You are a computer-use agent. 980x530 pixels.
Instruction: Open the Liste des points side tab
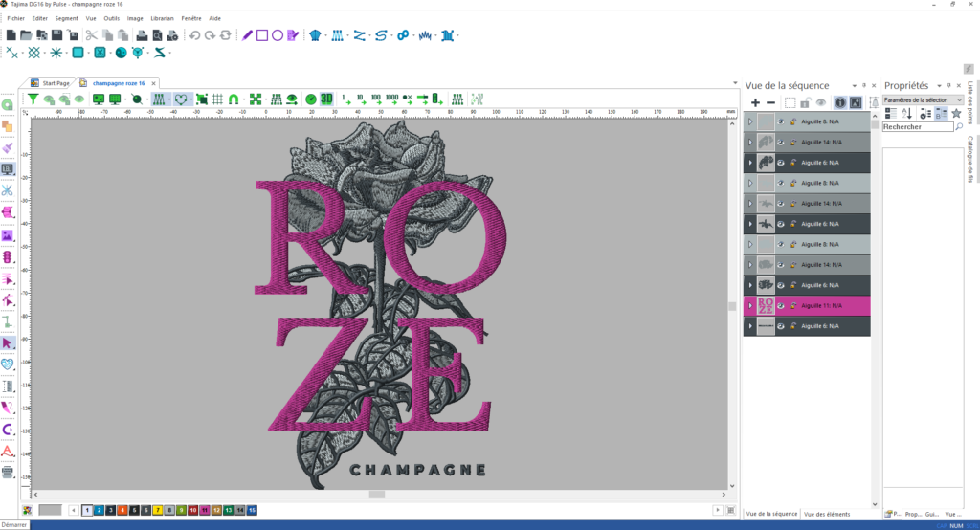[970, 102]
